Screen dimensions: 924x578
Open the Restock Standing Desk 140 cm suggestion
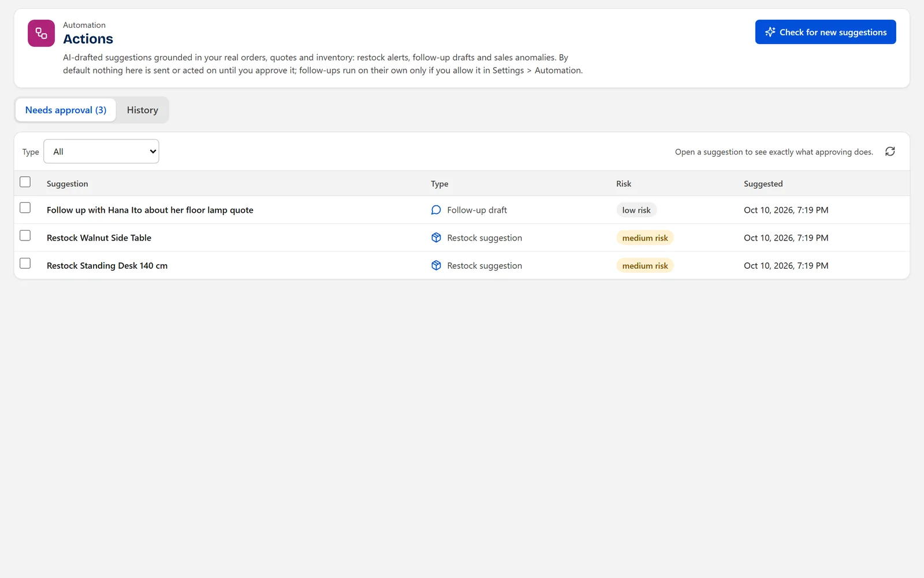pyautogui.click(x=107, y=265)
